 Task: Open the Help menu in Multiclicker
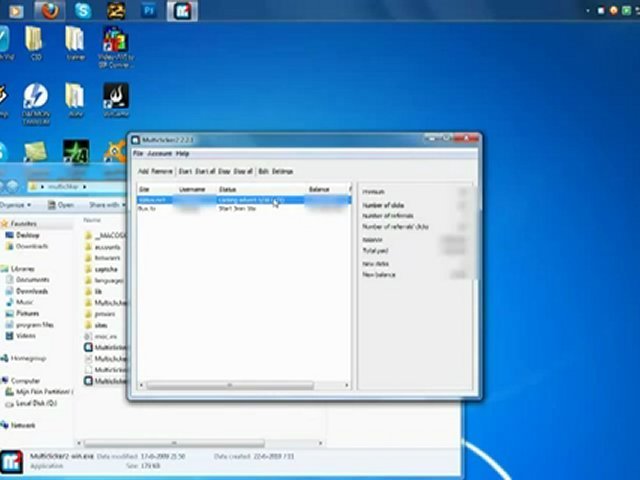pyautogui.click(x=182, y=154)
